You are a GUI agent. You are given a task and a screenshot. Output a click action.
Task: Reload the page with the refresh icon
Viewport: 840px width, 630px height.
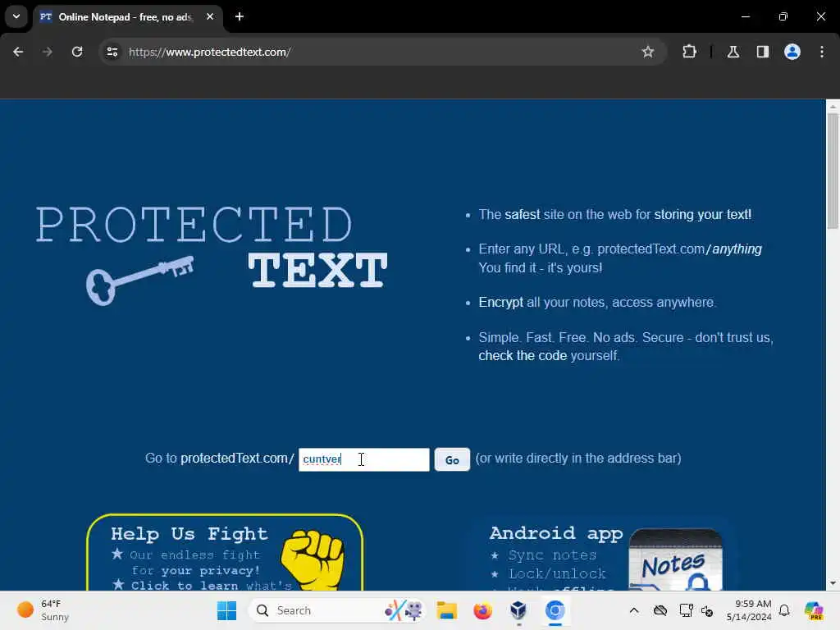point(77,52)
